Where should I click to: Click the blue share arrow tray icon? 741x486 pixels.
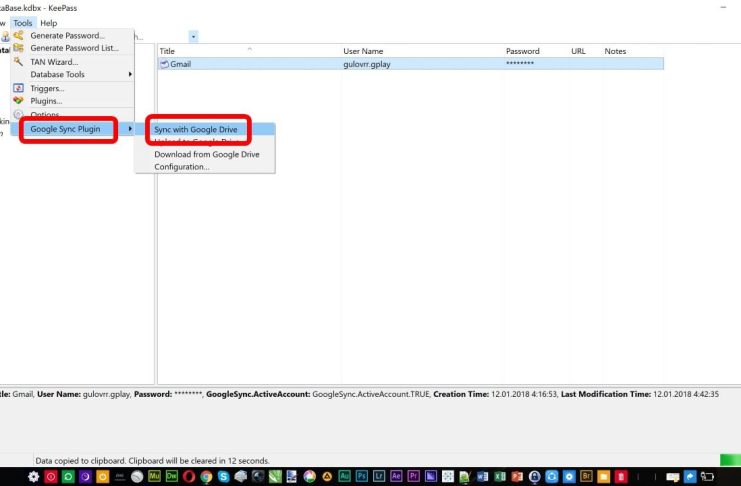690,477
